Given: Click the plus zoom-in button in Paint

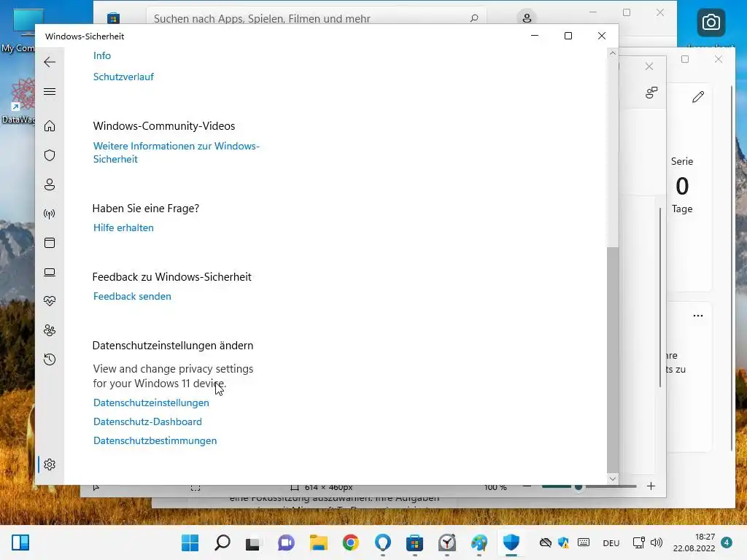Looking at the screenshot, I should (x=651, y=486).
